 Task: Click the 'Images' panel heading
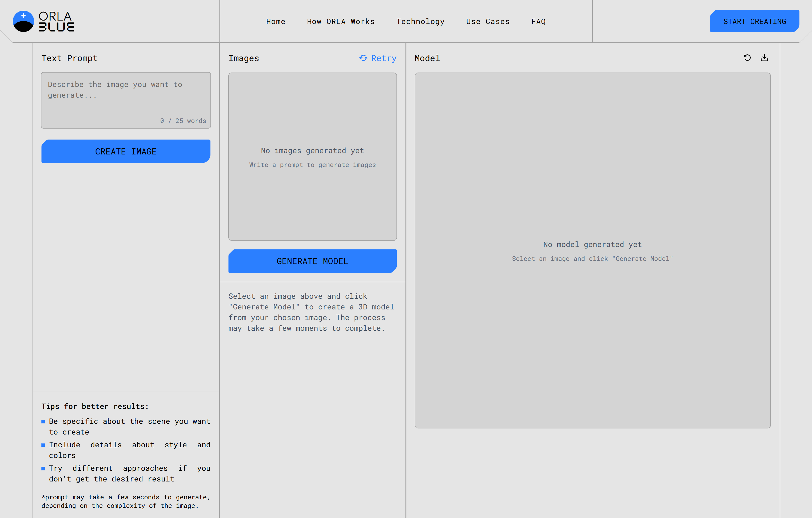pos(244,58)
